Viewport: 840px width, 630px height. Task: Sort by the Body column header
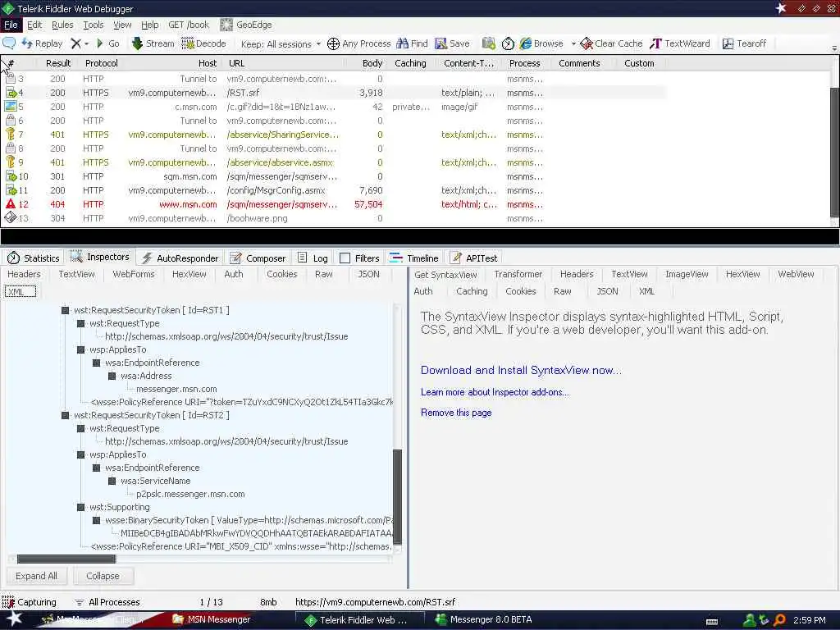click(x=372, y=63)
